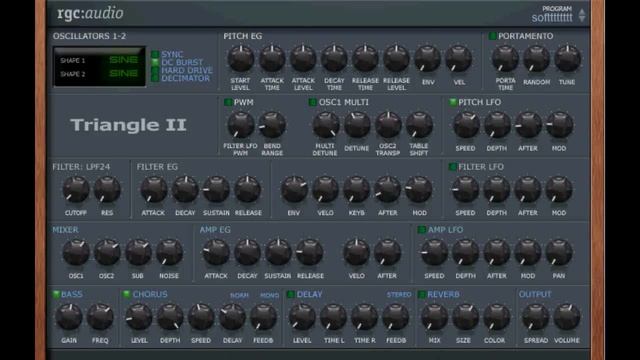Click the Portamento RANDOM knob
The width and height of the screenshot is (640, 360).
pos(536,59)
